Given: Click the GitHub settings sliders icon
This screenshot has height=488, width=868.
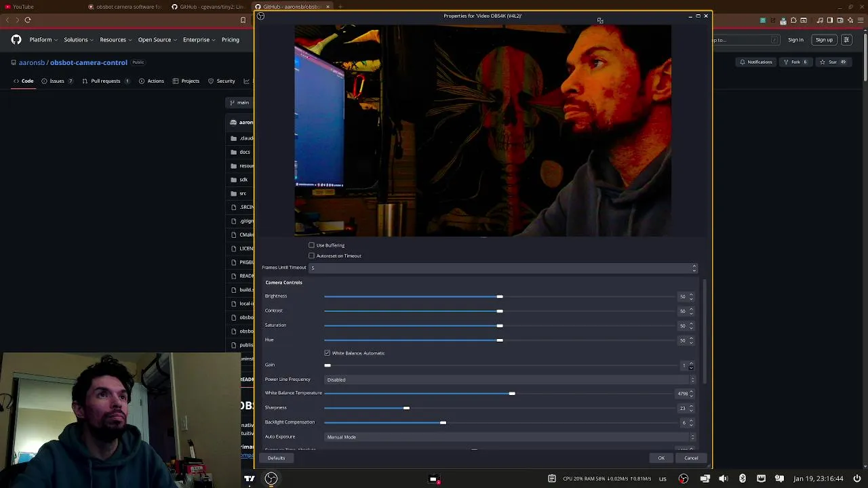Looking at the screenshot, I should pyautogui.click(x=846, y=40).
